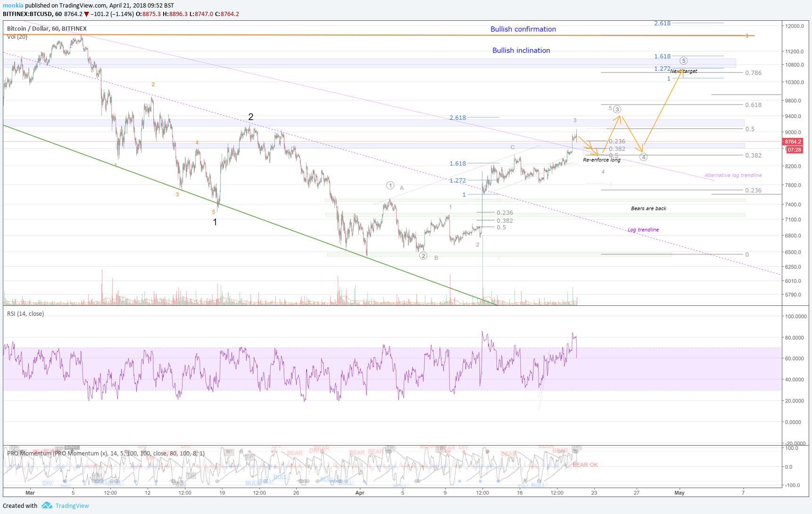
Task: Click the blue 2.618 extension label at top
Action: tap(662, 24)
